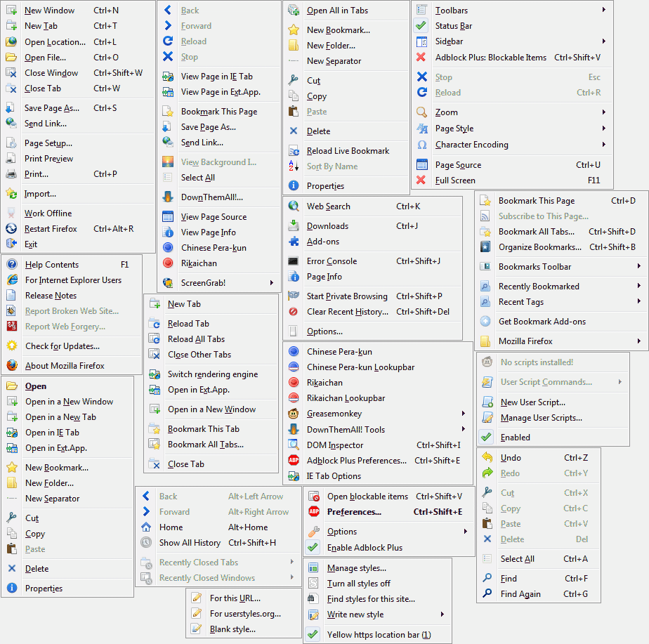Click the Sort By Name icon
This screenshot has height=644, width=649.
[294, 166]
